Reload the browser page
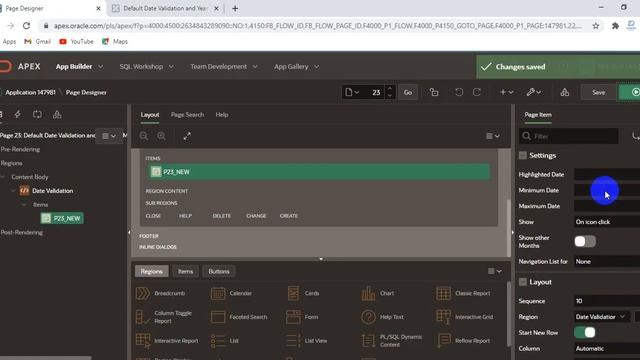 tap(27, 26)
